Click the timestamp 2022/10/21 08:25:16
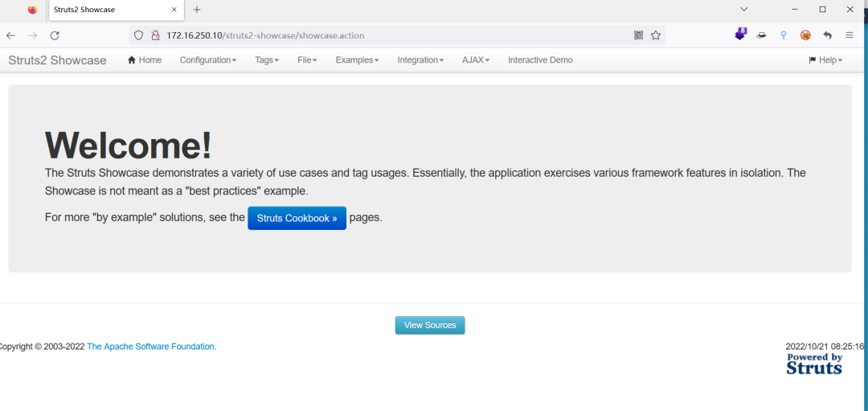The image size is (868, 411). [x=825, y=347]
